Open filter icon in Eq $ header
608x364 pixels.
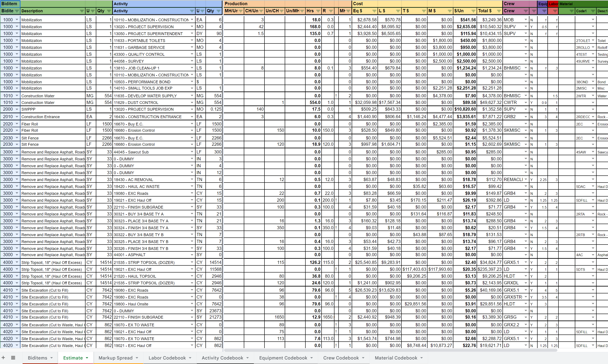click(x=374, y=11)
